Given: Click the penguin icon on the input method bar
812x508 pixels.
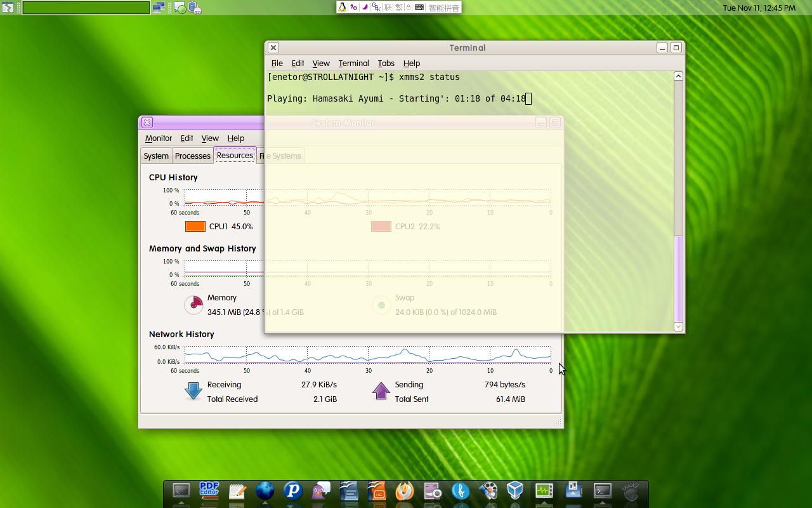Looking at the screenshot, I should pyautogui.click(x=343, y=8).
